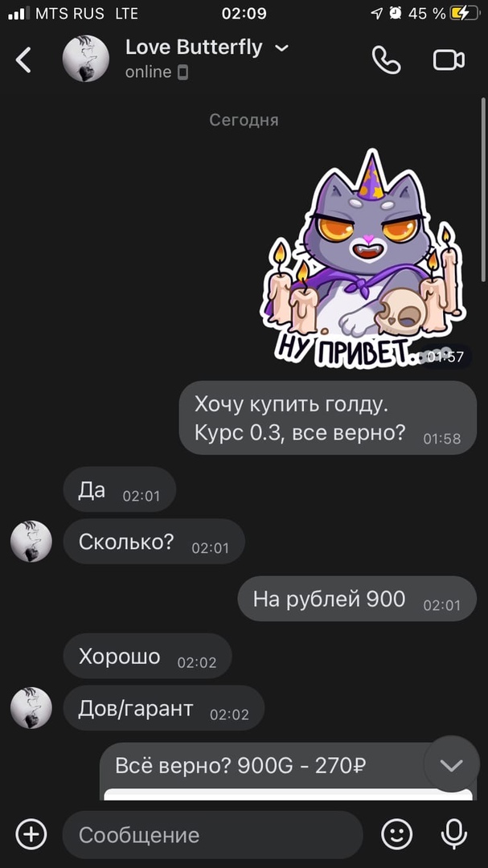488x868 pixels.
Task: Focus the Сообщение message input field
Action: tap(213, 835)
